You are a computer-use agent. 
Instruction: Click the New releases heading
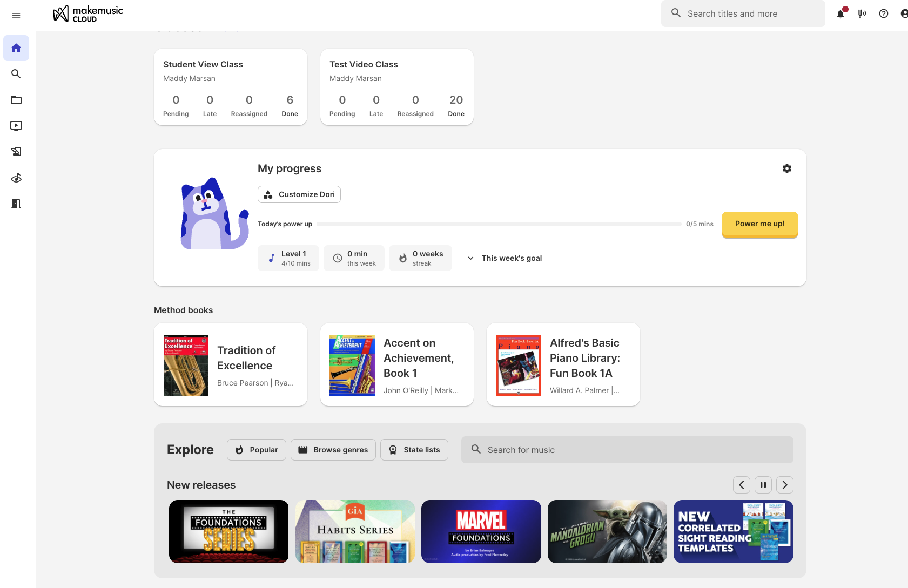point(201,485)
